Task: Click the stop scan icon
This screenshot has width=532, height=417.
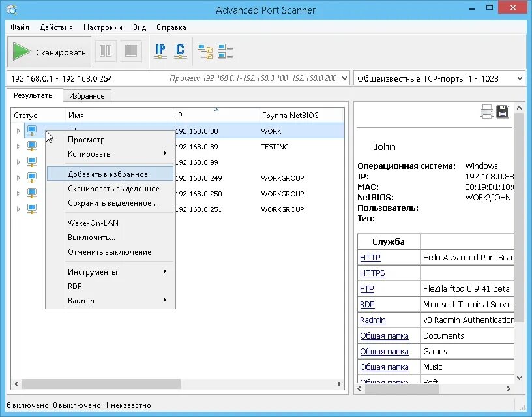Action: pyautogui.click(x=131, y=52)
